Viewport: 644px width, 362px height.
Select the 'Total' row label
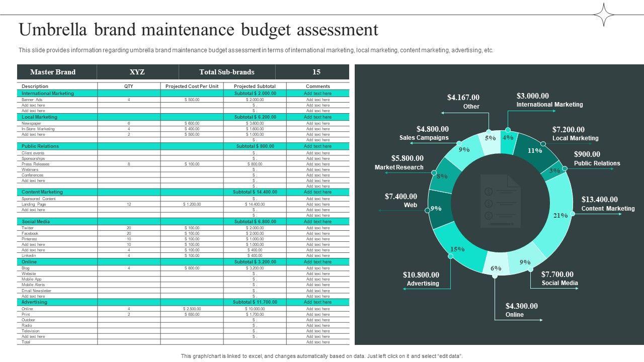pyautogui.click(x=26, y=342)
